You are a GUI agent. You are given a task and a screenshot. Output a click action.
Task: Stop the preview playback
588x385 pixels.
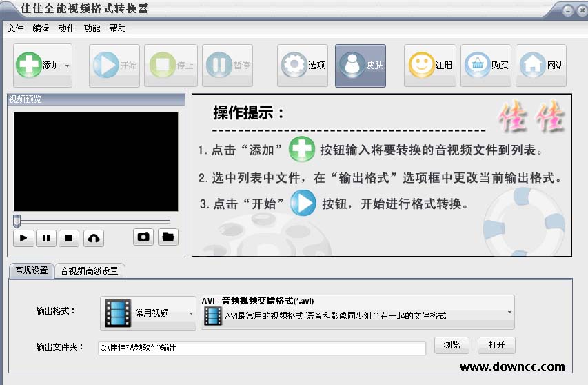click(x=69, y=238)
